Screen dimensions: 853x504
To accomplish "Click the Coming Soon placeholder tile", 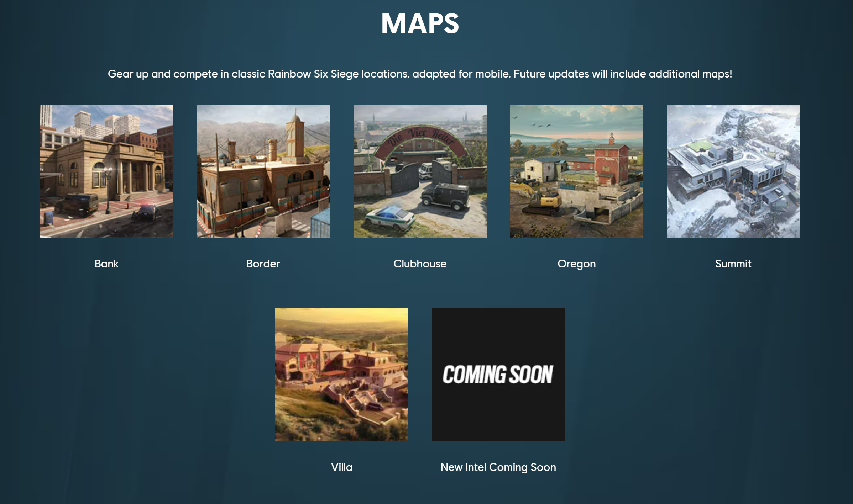I will 498,375.
